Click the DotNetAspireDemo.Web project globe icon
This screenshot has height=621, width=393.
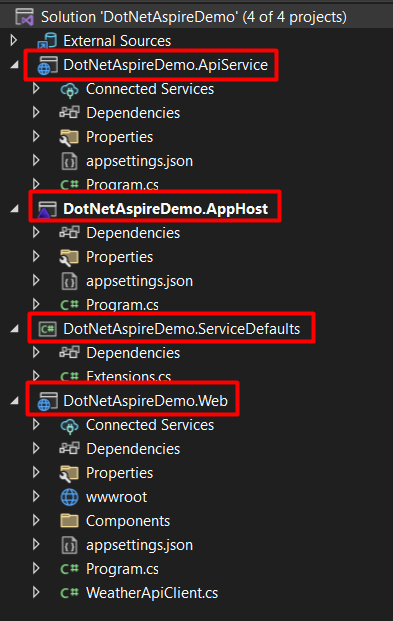[x=47, y=401]
